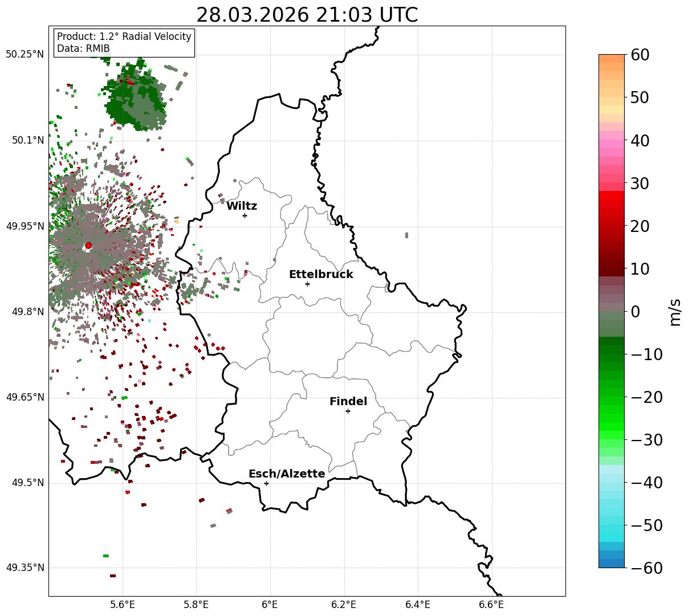Click the plot title 28.03.2026 21:03 UTC
The width and height of the screenshot is (688, 616).
click(x=307, y=14)
